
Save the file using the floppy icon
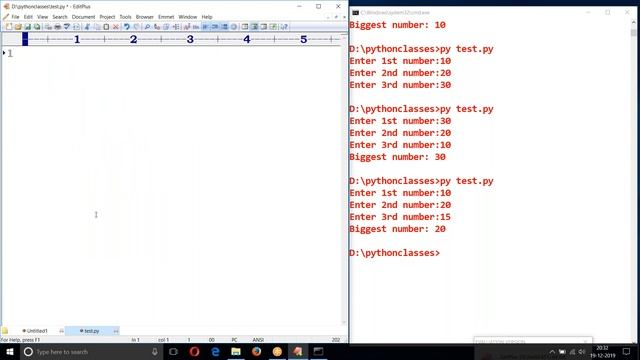[x=27, y=27]
